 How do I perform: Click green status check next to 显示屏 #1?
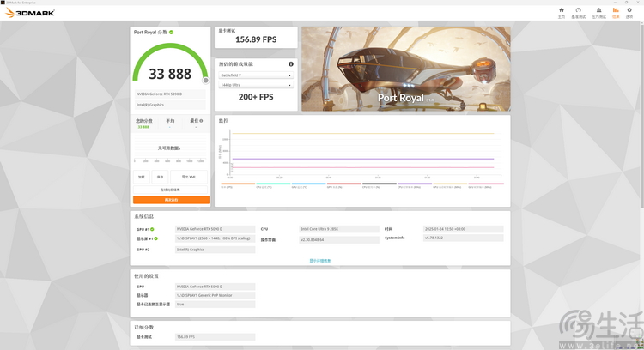click(156, 238)
